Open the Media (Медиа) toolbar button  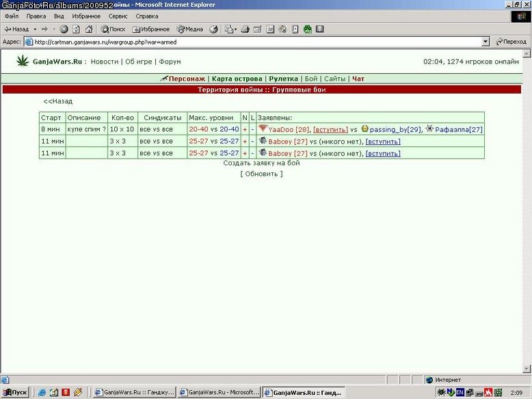pos(189,29)
